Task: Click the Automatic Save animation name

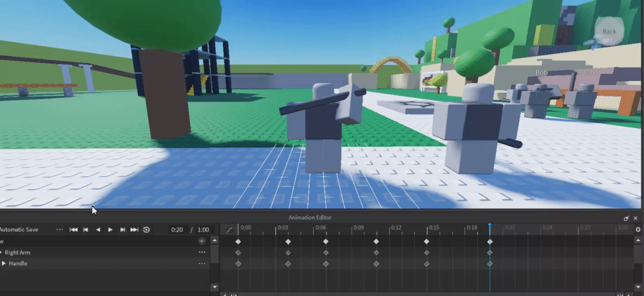Action: point(19,230)
